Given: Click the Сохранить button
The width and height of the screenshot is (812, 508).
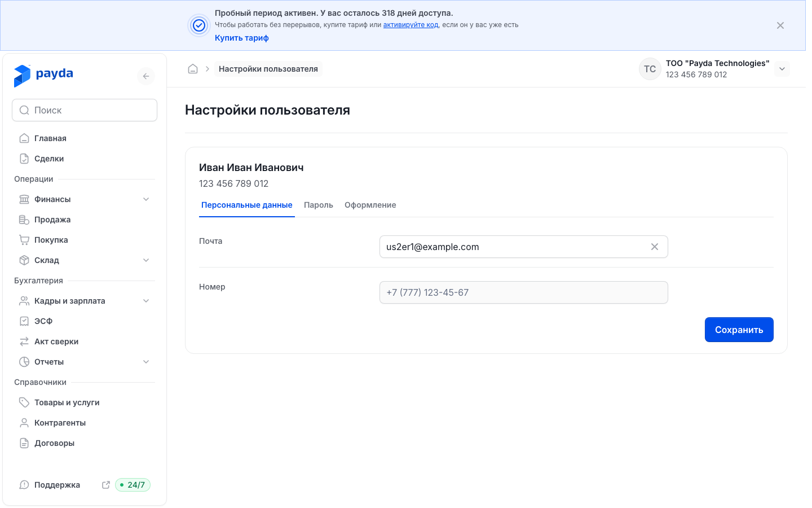Looking at the screenshot, I should pyautogui.click(x=739, y=330).
